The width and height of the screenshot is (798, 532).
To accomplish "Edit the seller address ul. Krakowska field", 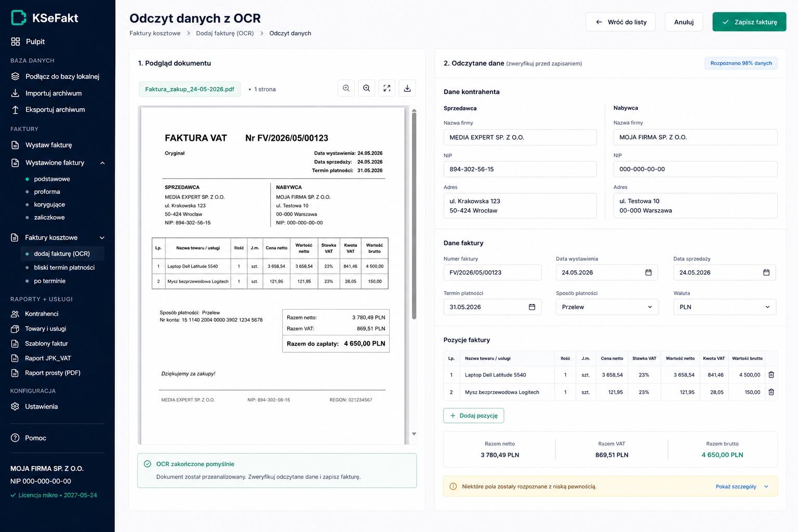I will coord(520,206).
